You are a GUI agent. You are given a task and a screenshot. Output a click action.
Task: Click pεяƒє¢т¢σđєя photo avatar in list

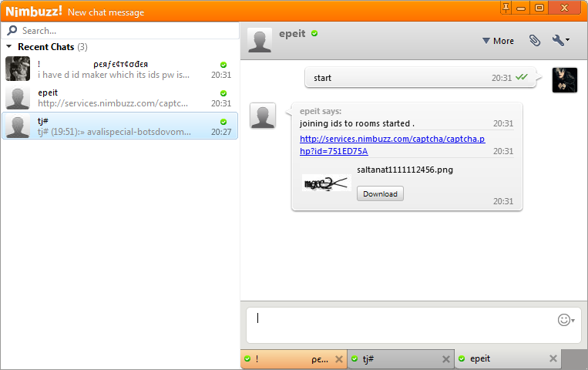click(x=18, y=69)
